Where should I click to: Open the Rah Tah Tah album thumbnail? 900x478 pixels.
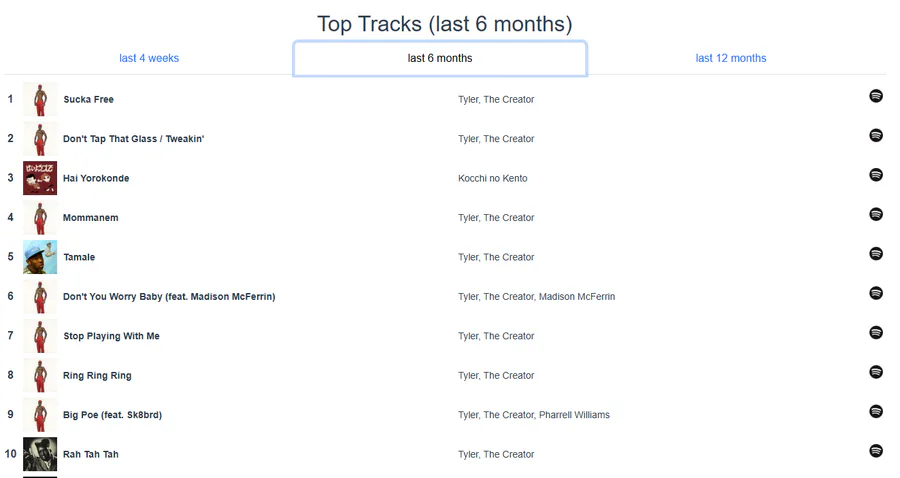pos(40,454)
